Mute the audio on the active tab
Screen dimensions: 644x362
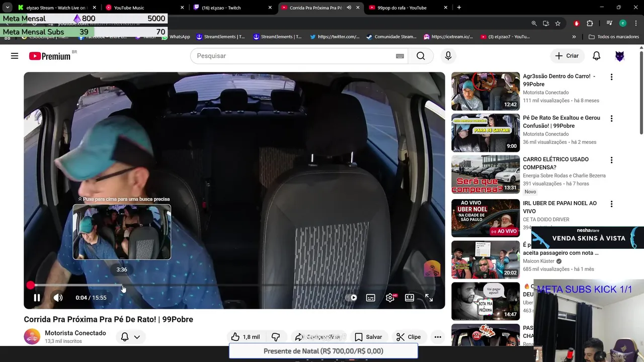coord(349,8)
